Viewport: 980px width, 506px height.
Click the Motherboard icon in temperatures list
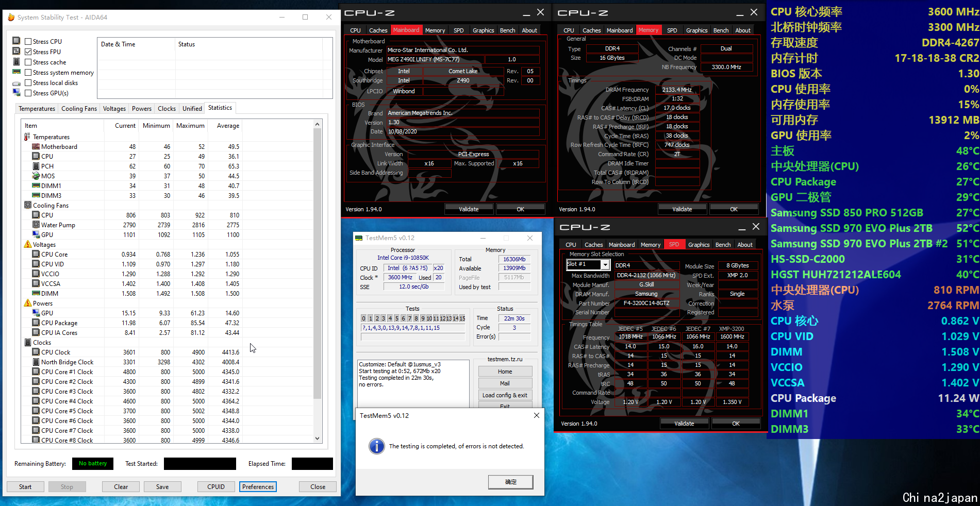pos(36,146)
